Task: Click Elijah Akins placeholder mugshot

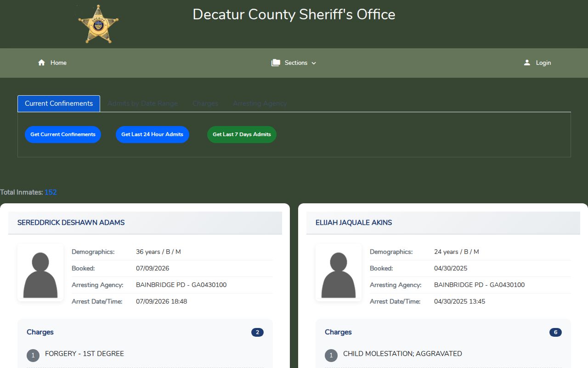Action: click(339, 273)
